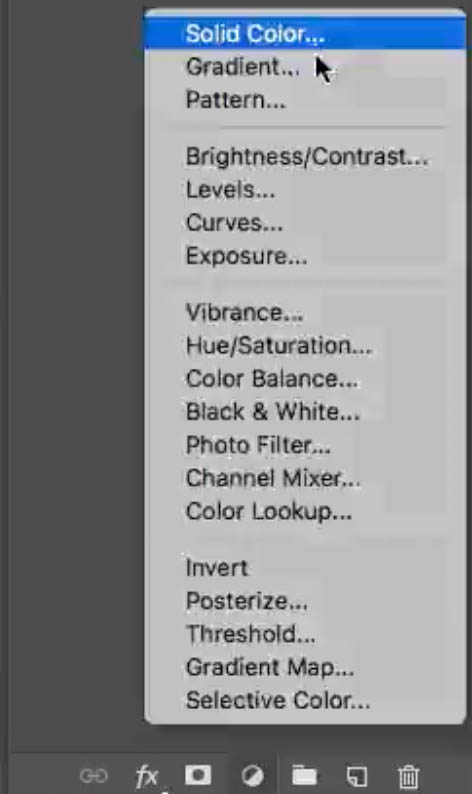Image resolution: width=472 pixels, height=794 pixels.
Task: Create a new layer
Action: click(x=357, y=776)
